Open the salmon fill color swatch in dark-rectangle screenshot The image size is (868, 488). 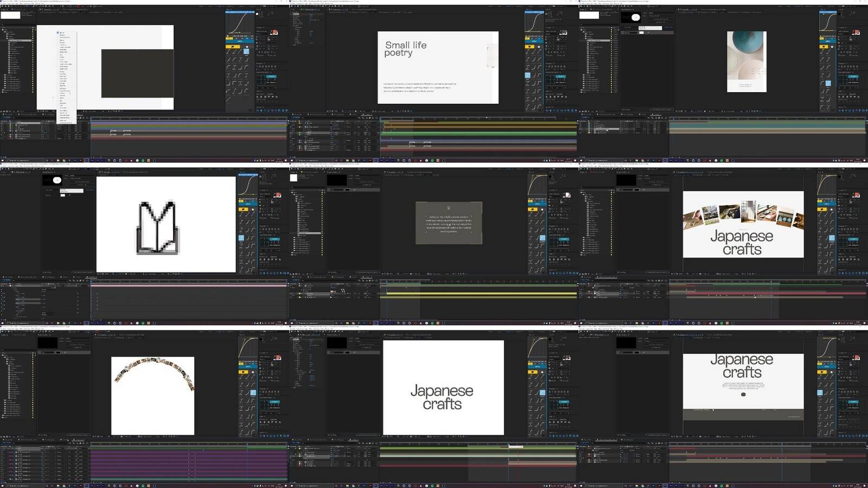[274, 33]
